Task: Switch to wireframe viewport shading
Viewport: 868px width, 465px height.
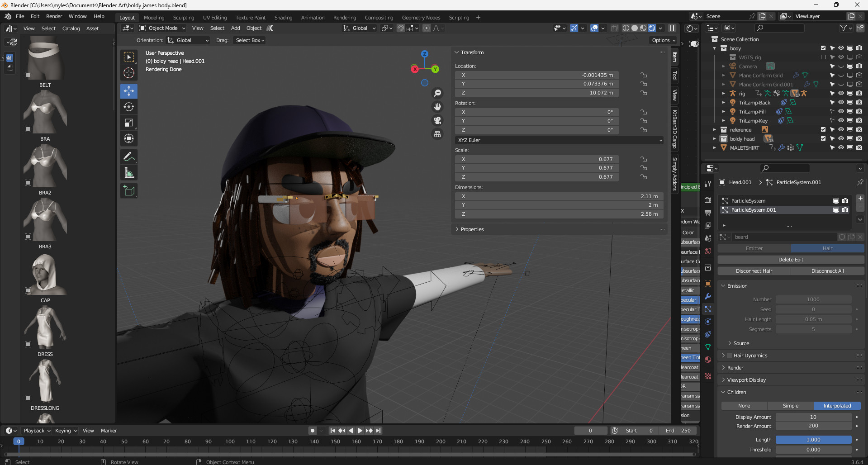Action: [x=626, y=28]
